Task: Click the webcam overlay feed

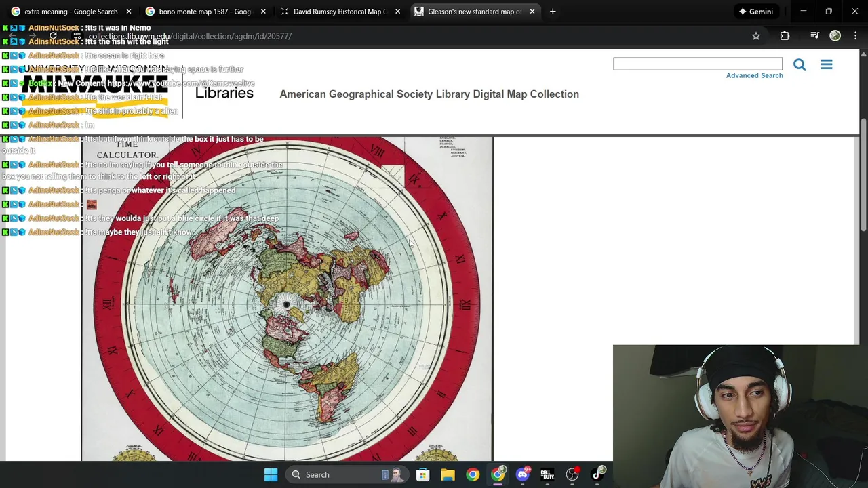Action: pyautogui.click(x=740, y=416)
